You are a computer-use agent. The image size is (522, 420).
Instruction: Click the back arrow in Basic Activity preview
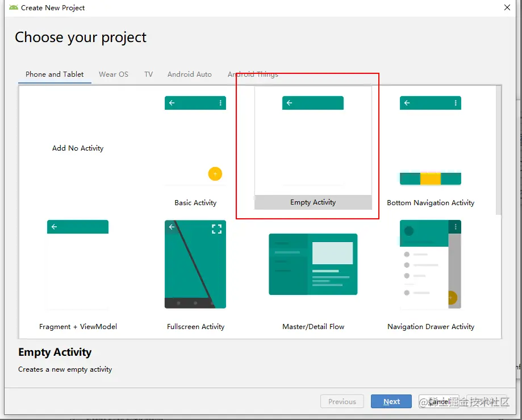tap(172, 103)
